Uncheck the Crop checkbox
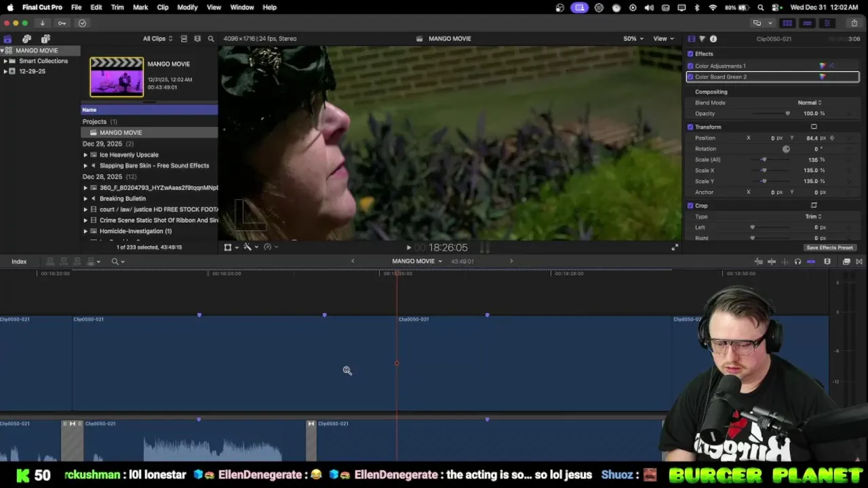 click(690, 205)
